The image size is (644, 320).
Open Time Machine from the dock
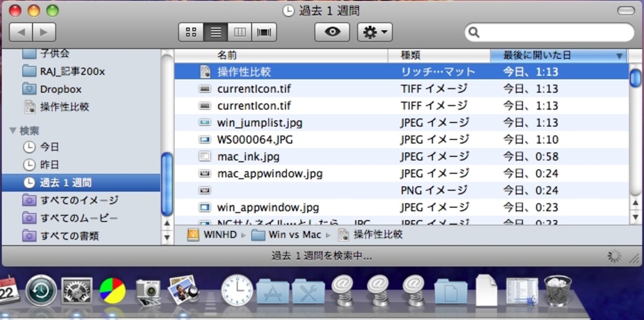tap(41, 290)
